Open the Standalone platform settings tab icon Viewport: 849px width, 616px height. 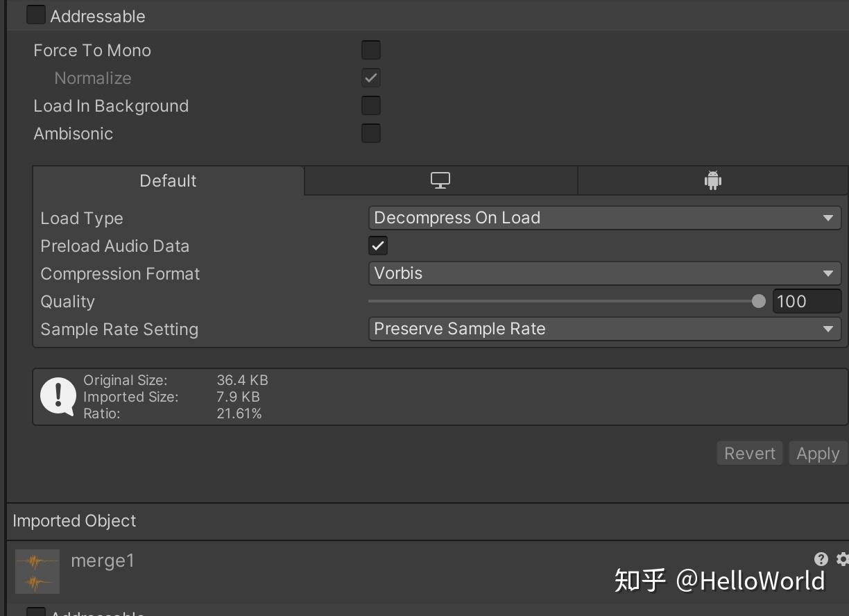click(440, 180)
